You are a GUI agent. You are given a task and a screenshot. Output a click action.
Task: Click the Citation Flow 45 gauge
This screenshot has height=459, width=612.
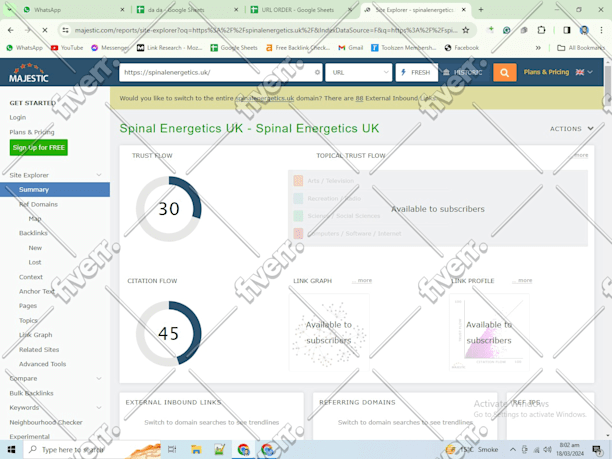click(169, 333)
